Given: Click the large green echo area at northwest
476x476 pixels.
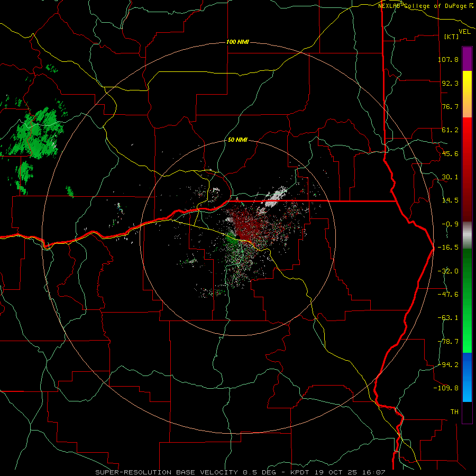Looking at the screenshot, I should [x=36, y=134].
